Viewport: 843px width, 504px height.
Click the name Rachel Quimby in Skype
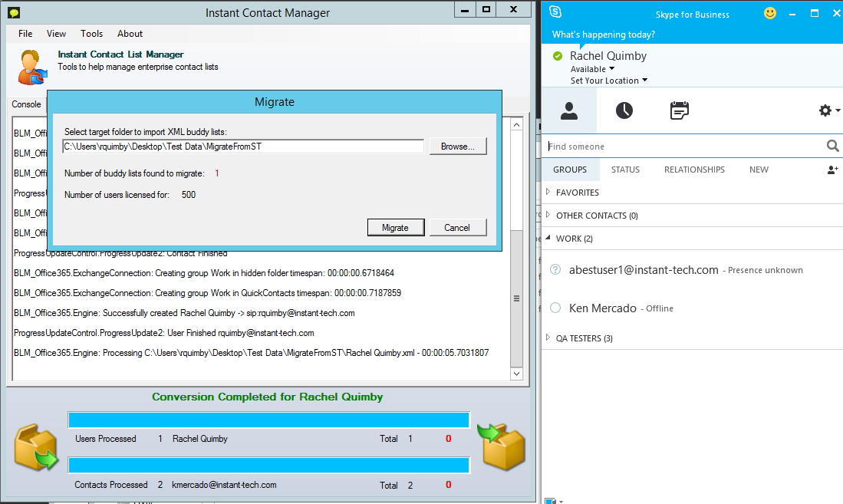(608, 56)
